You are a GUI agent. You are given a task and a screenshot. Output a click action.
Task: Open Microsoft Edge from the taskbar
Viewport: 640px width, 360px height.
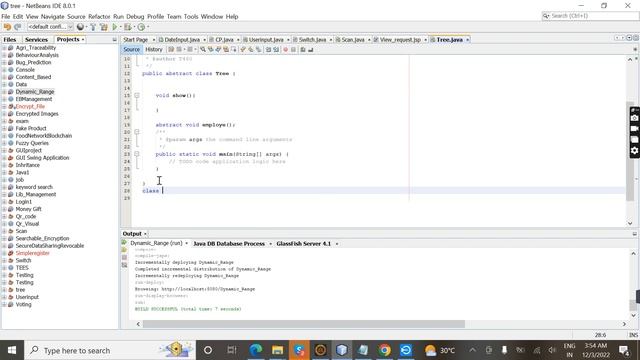(x=256, y=350)
